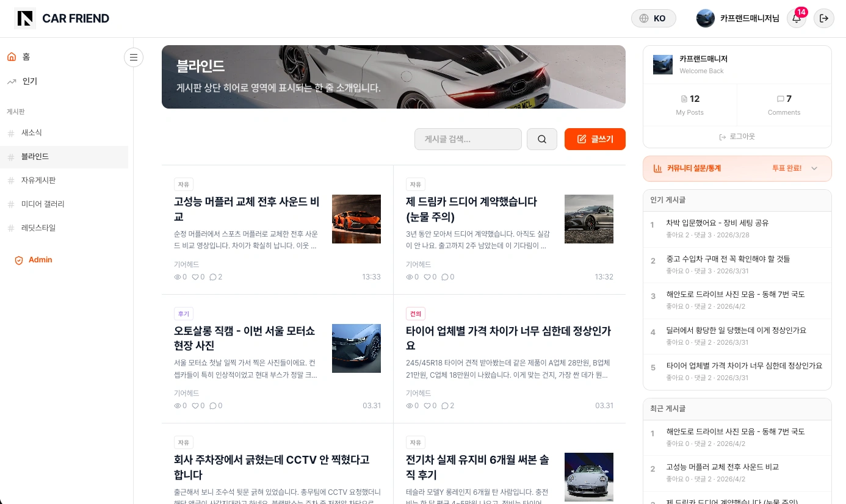Open the notification bell icon
Image resolution: width=846 pixels, height=504 pixels.
pyautogui.click(x=797, y=18)
